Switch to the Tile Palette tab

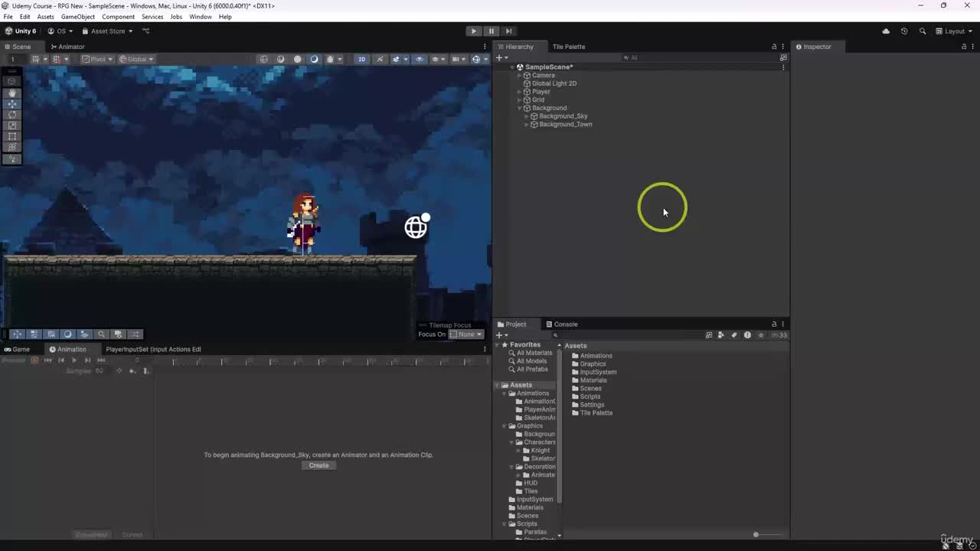[569, 47]
